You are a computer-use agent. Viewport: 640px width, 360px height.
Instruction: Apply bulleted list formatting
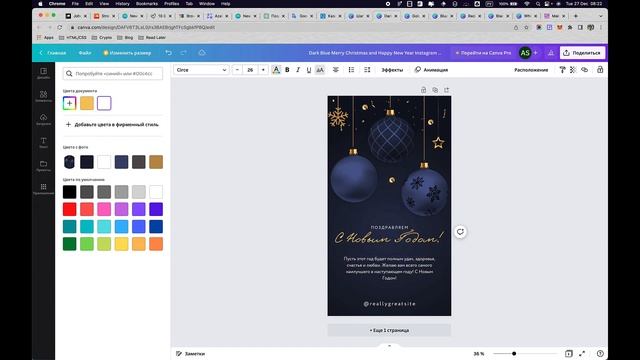(x=351, y=70)
